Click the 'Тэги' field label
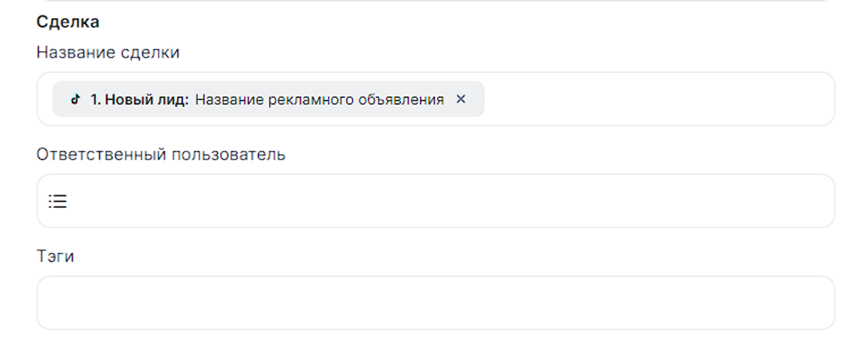 click(55, 257)
